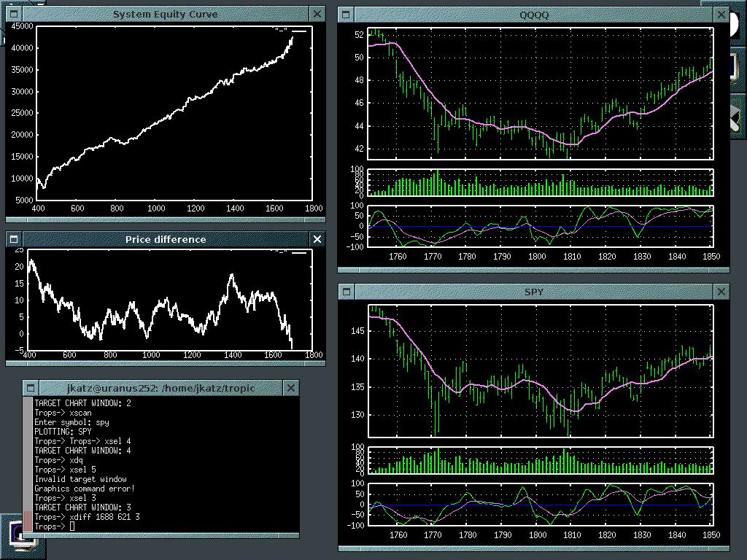747x560 pixels.
Task: Open the QQQQ window menu button
Action: pyautogui.click(x=346, y=15)
